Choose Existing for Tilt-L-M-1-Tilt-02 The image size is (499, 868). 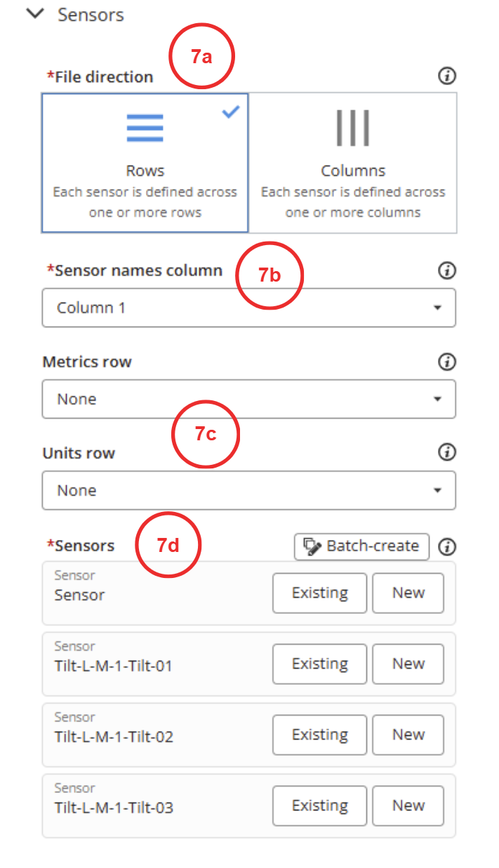[319, 735]
